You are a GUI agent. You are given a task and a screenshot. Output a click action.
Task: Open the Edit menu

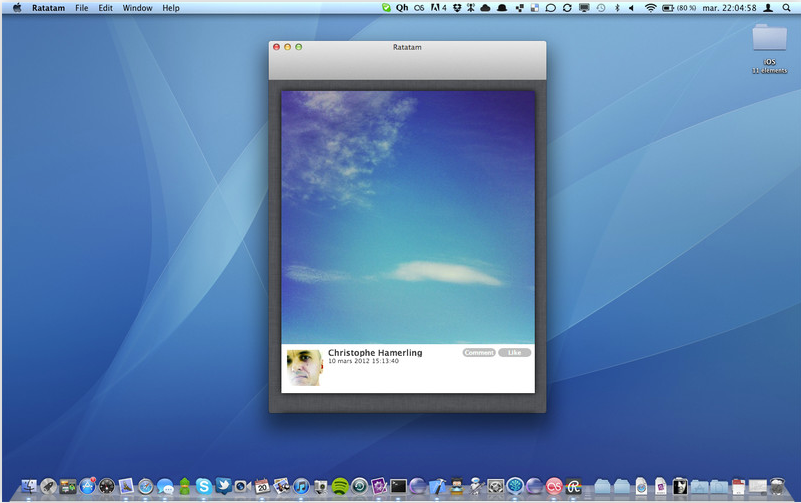105,8
